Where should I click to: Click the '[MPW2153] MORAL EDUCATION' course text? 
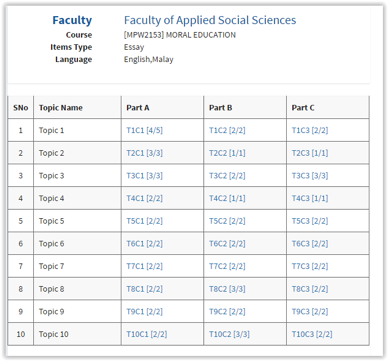pos(180,35)
